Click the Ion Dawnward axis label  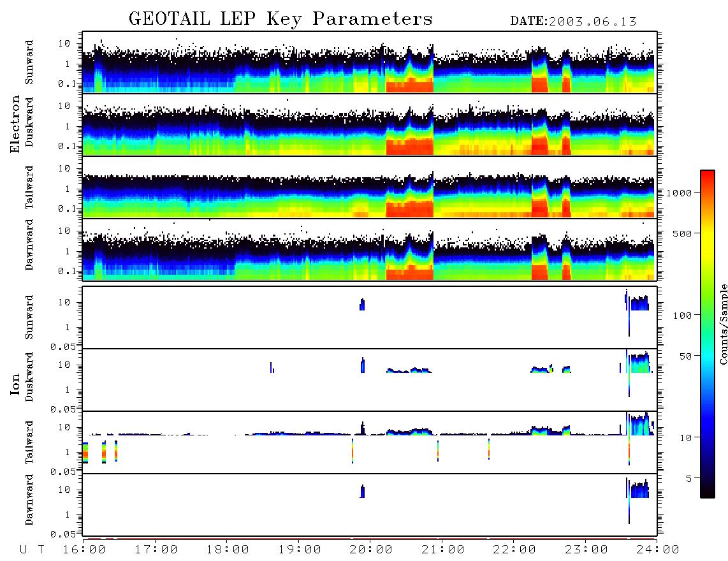click(x=29, y=500)
